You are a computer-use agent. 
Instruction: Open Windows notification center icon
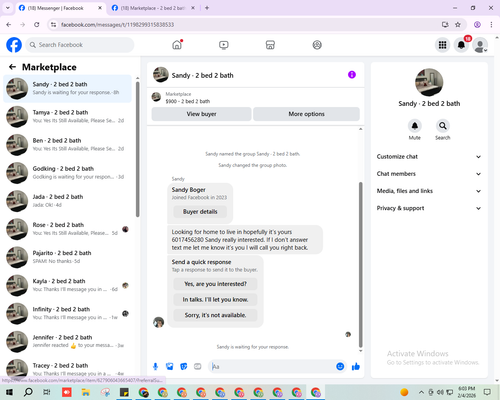point(488,392)
